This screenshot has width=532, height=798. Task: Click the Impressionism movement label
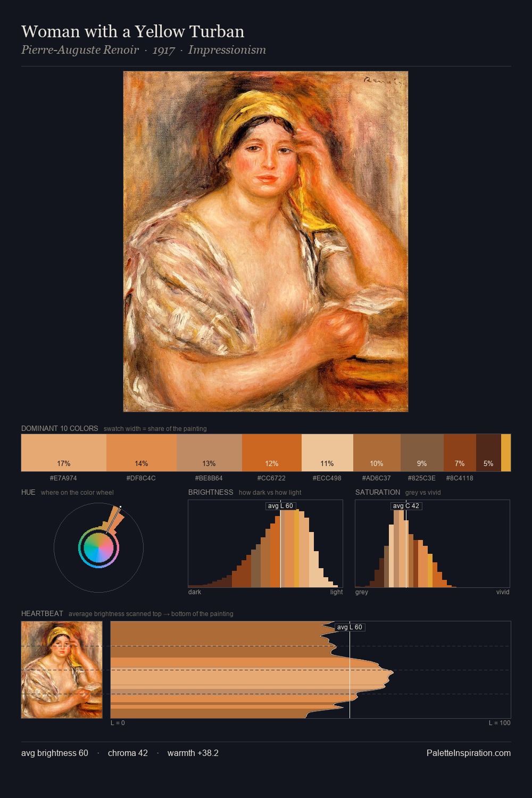pos(227,50)
